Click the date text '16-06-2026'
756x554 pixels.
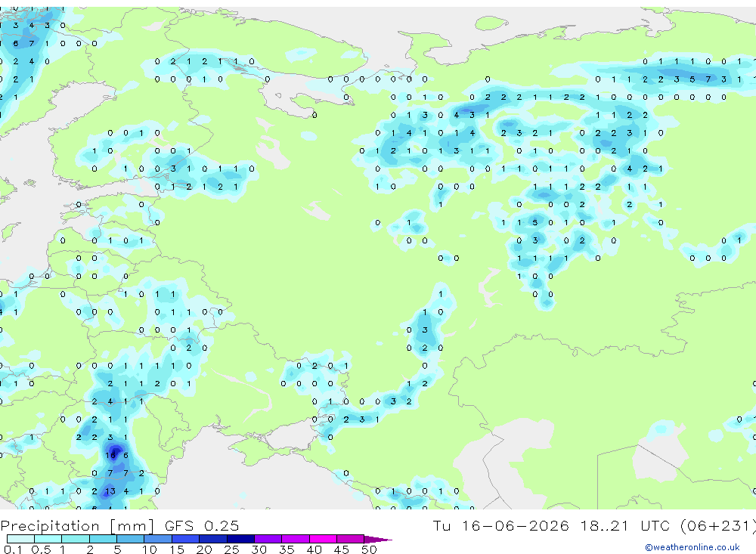[x=515, y=525]
